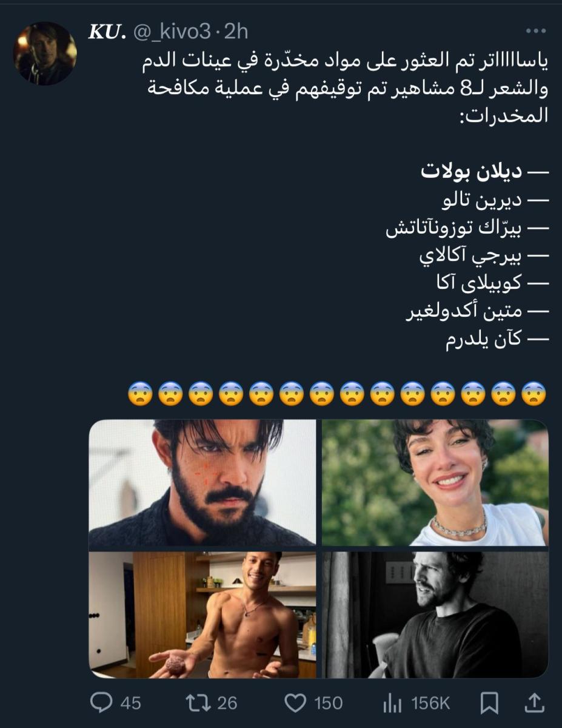
Task: Select the 156K views count
Action: tap(430, 704)
